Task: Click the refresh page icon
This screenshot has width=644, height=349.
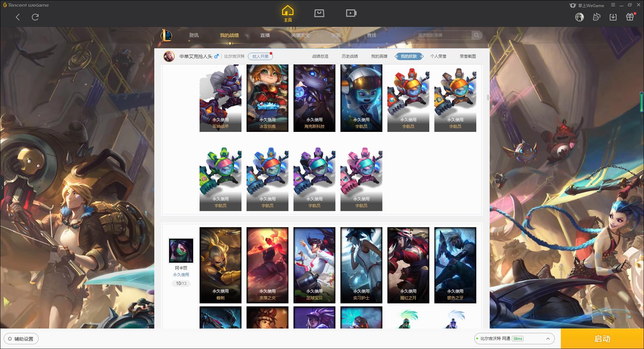Action: tap(35, 17)
